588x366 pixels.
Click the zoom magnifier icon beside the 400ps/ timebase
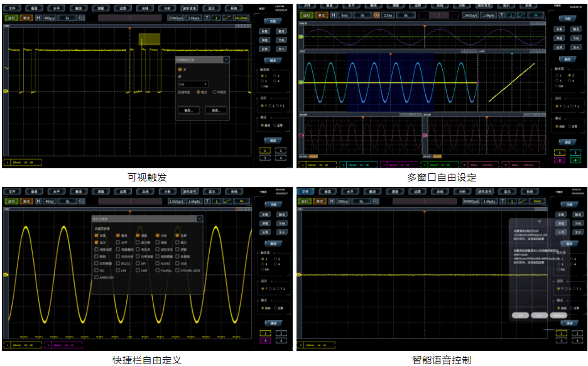click(82, 18)
